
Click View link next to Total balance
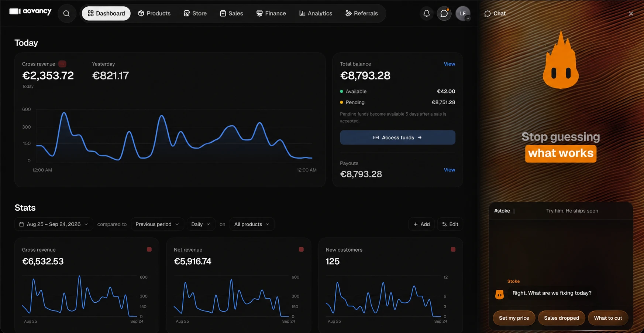(449, 64)
